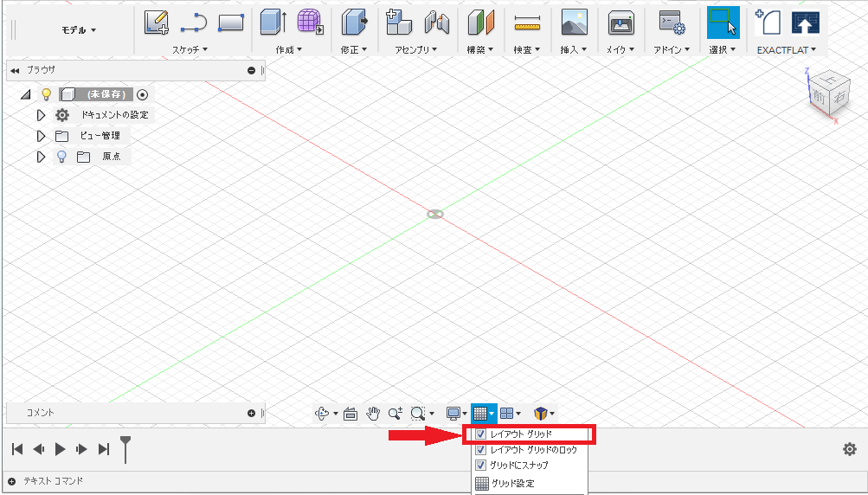The height and width of the screenshot is (495, 868).
Task: Select the Create Sketch tool icon
Action: 156,22
